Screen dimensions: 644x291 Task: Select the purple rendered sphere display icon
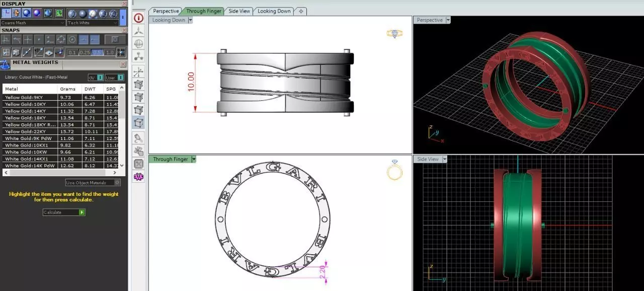coord(37,13)
